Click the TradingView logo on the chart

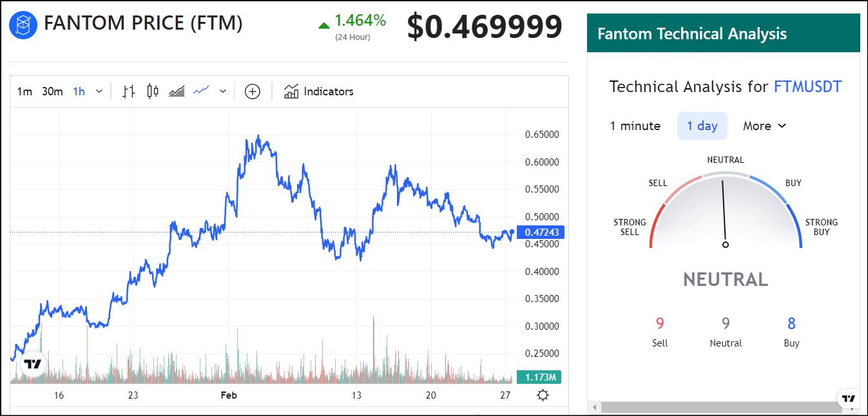[x=32, y=364]
